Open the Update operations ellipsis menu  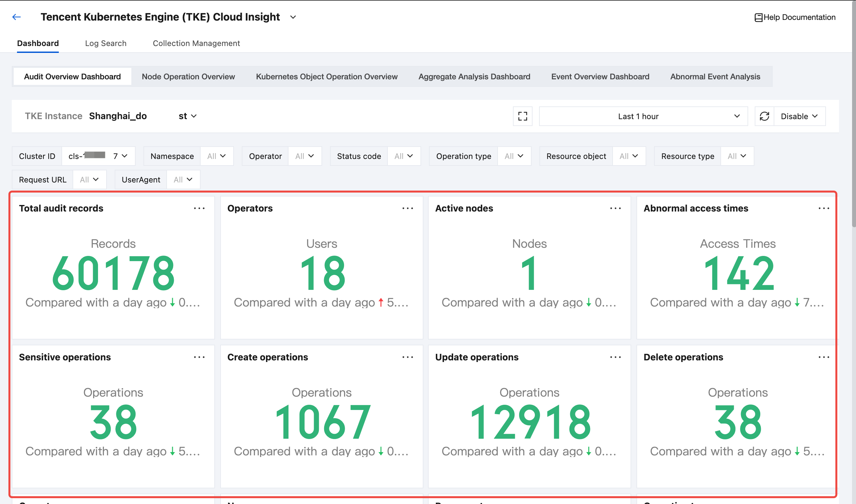(x=616, y=357)
